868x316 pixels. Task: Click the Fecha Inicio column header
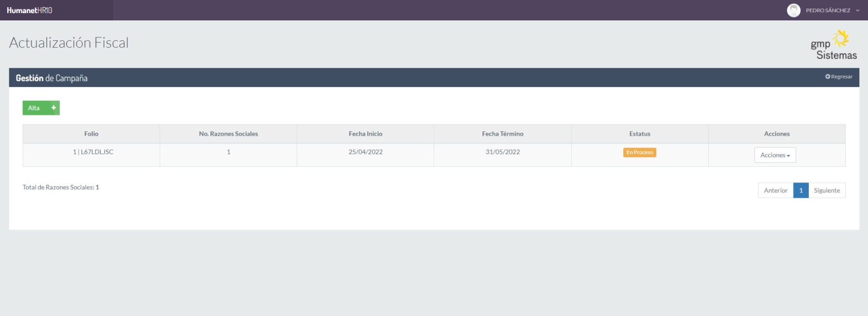pyautogui.click(x=365, y=134)
